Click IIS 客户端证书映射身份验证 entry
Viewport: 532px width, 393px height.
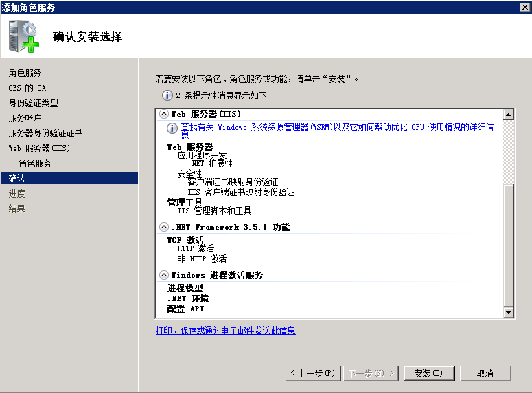(241, 192)
